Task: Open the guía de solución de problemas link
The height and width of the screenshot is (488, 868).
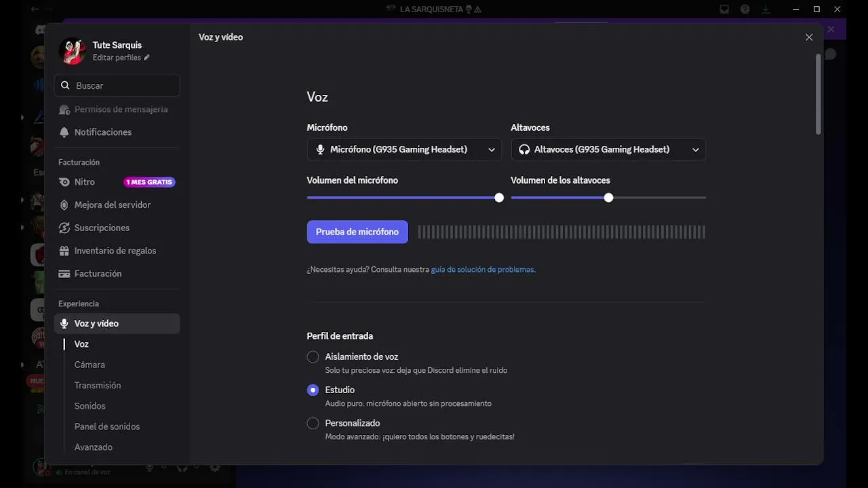Action: 482,270
